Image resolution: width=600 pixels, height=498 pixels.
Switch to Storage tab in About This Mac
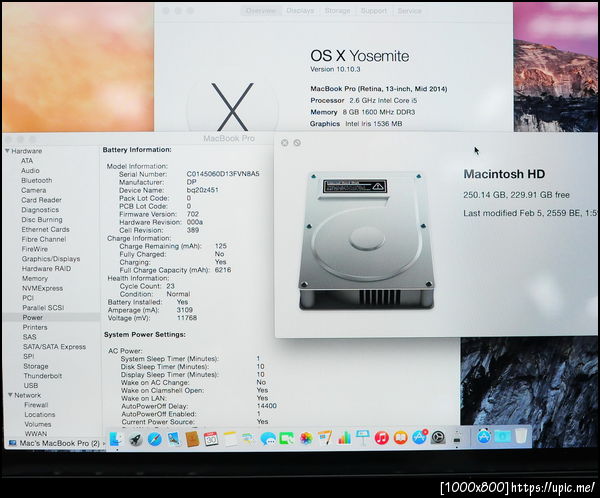click(337, 11)
